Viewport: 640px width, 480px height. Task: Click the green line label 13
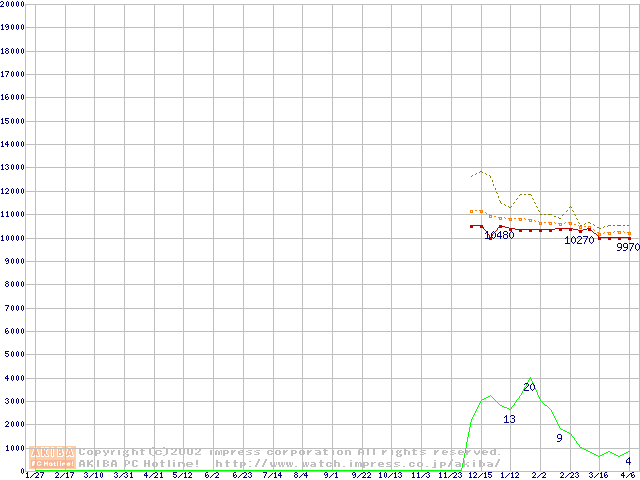[509, 419]
